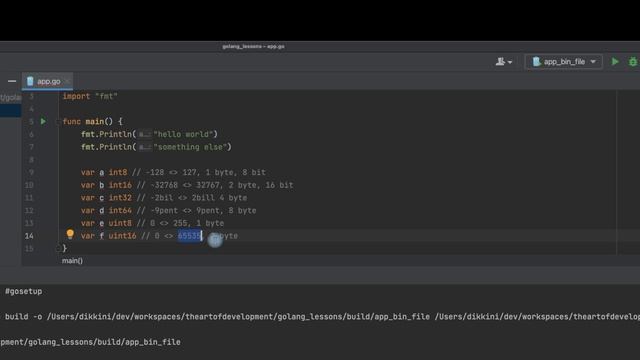Fold func main at its opening line
This screenshot has height=360, width=640.
(x=58, y=121)
